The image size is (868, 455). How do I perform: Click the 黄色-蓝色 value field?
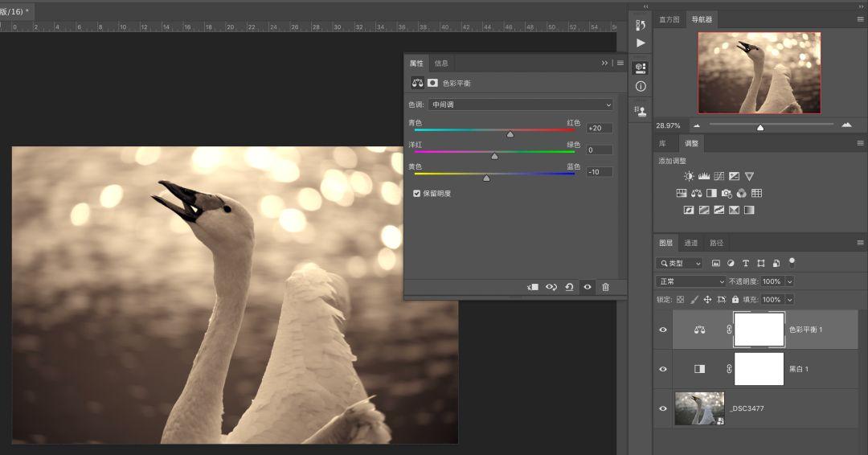tap(600, 171)
